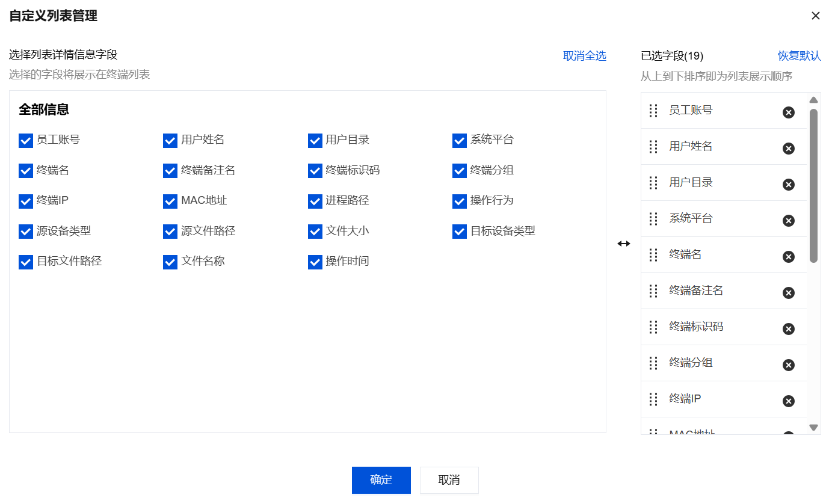The width and height of the screenshot is (832, 504).
Task: Click the scrollbar up arrow in selected list
Action: [x=813, y=100]
